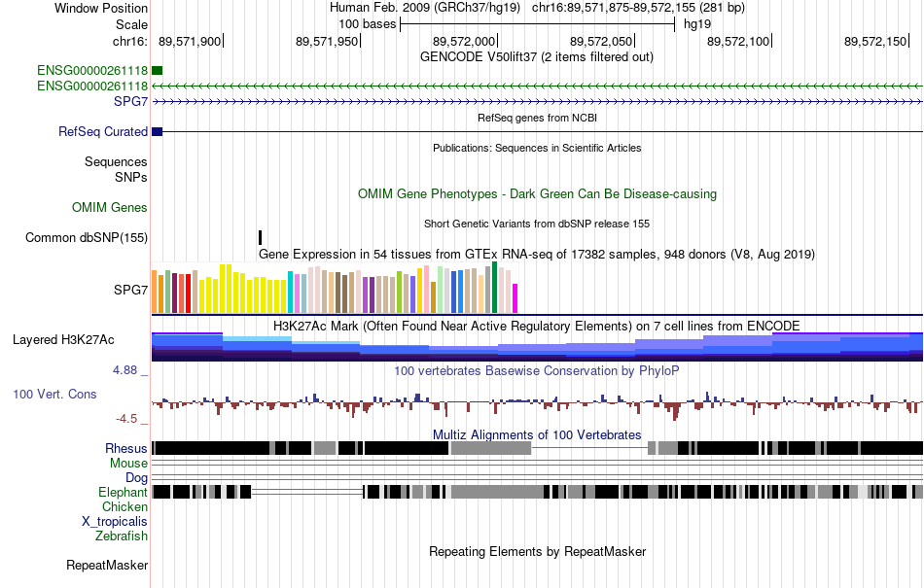Open the OMIM Genes track label

click(x=110, y=207)
